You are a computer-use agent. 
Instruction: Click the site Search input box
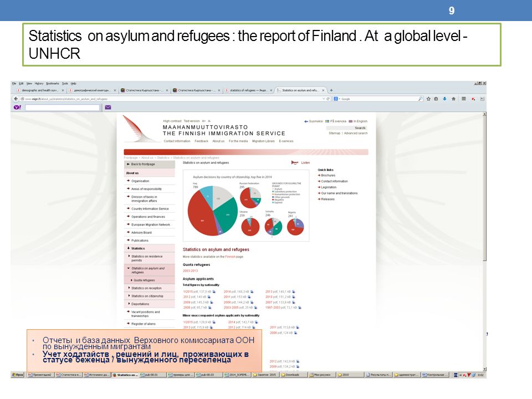(346, 128)
